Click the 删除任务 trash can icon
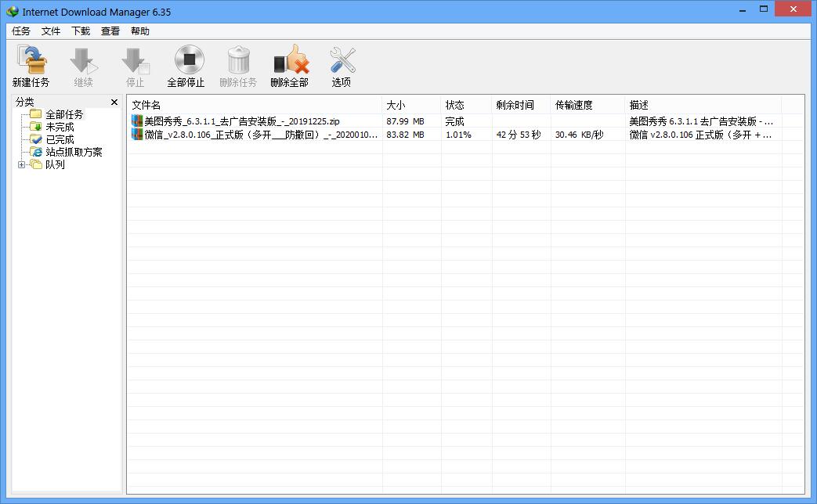The height and width of the screenshot is (504, 817). (239, 59)
